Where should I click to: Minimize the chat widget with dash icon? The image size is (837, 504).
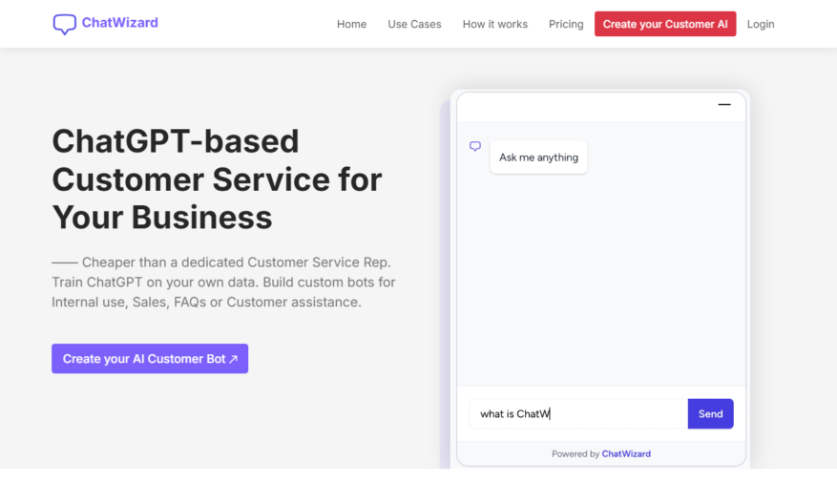(724, 105)
